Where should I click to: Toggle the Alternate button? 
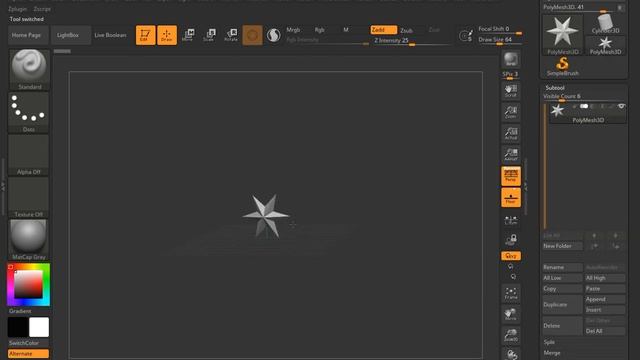(28, 353)
